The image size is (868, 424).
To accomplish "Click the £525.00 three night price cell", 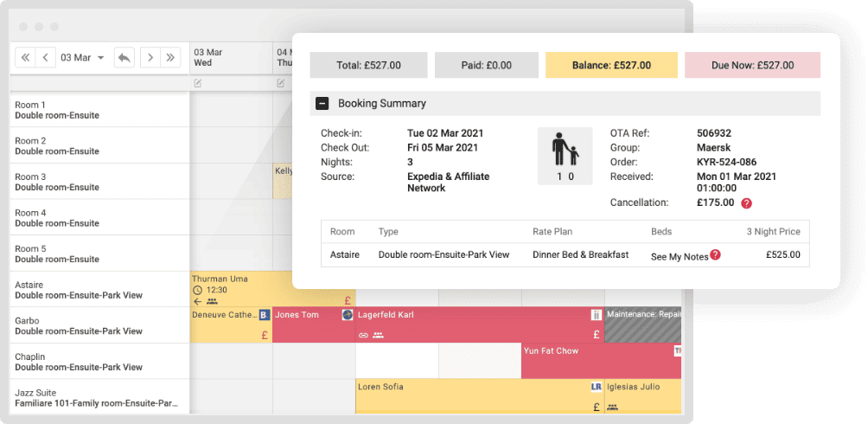I will click(782, 255).
